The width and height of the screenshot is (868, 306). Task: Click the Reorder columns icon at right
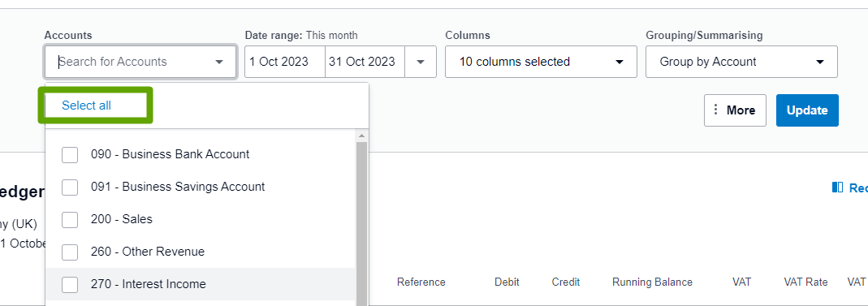click(838, 188)
